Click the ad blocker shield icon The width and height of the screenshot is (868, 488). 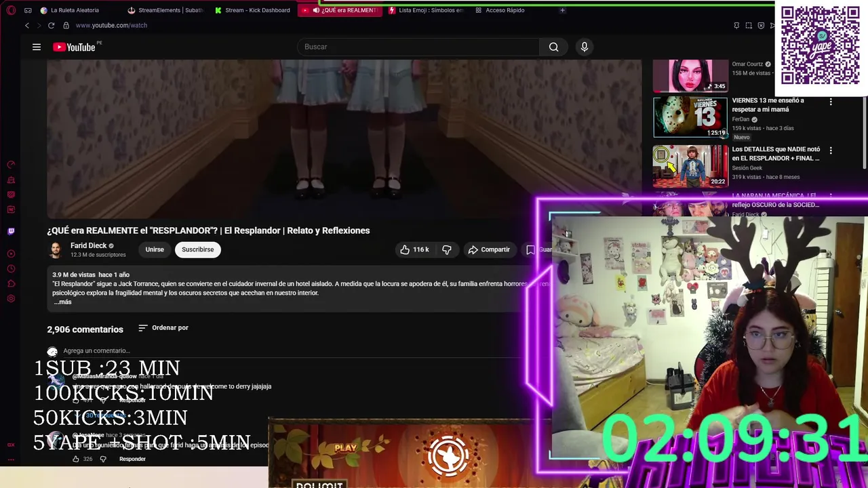coord(761,25)
